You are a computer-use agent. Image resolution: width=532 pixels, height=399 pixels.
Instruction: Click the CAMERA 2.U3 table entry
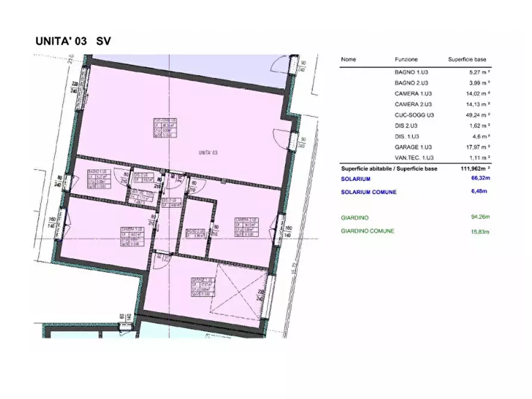[413, 104]
